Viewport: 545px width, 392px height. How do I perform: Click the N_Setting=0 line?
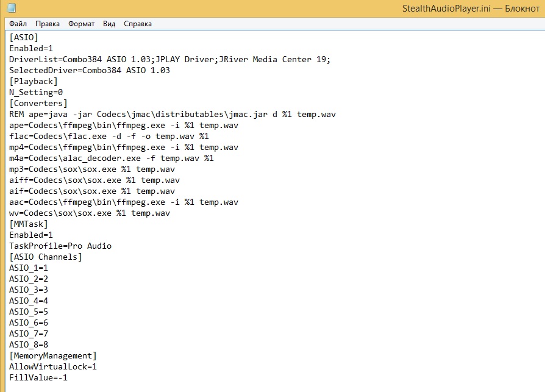click(x=36, y=92)
